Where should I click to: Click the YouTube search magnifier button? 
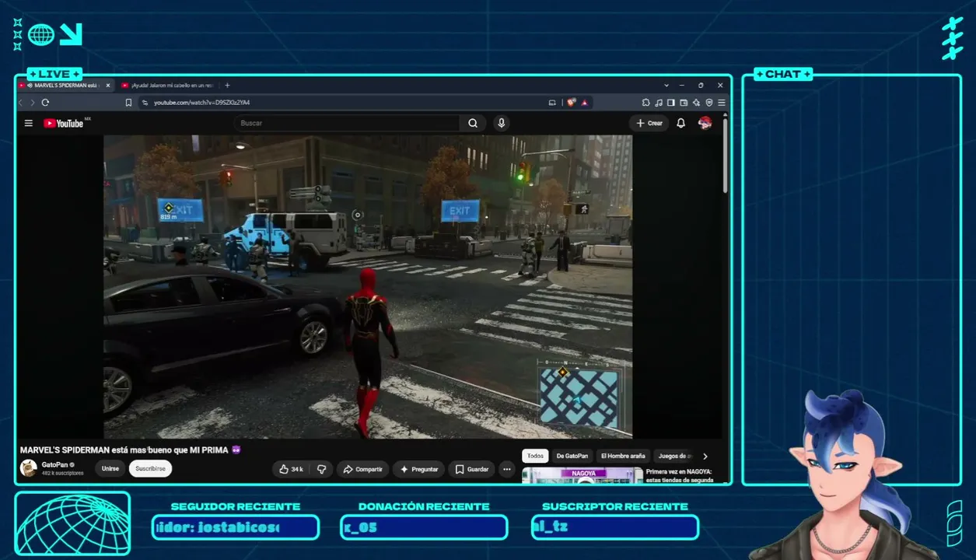point(473,123)
